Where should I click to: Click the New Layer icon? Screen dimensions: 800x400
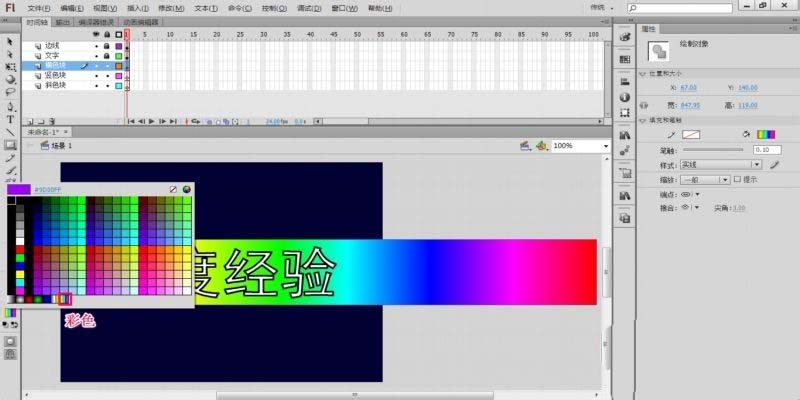(30, 121)
